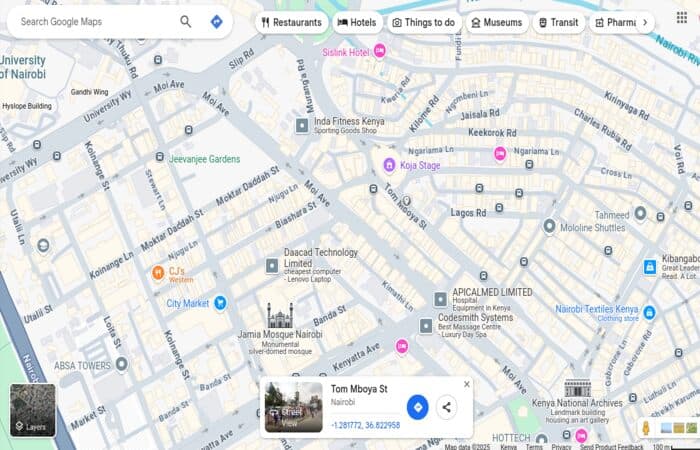Select the Transit chip

point(559,22)
